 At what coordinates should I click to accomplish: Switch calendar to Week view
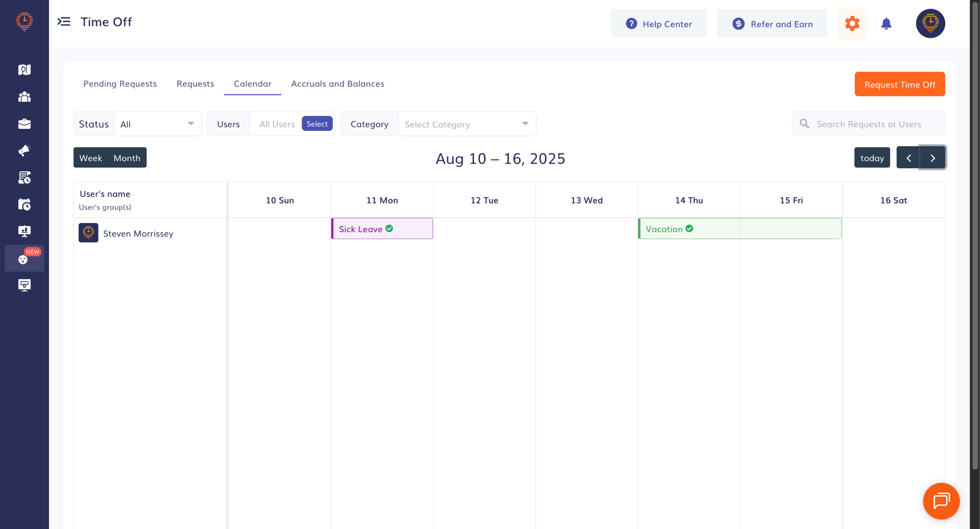[x=91, y=158]
